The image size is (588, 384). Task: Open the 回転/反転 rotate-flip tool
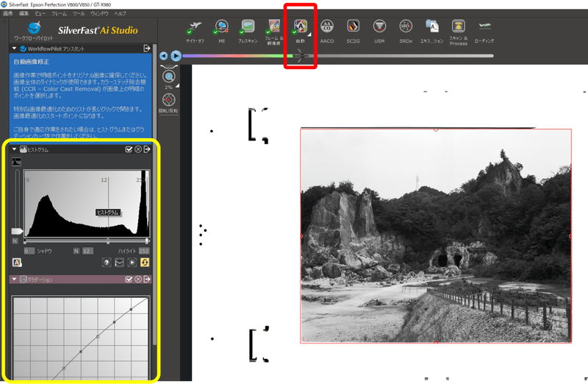(169, 100)
